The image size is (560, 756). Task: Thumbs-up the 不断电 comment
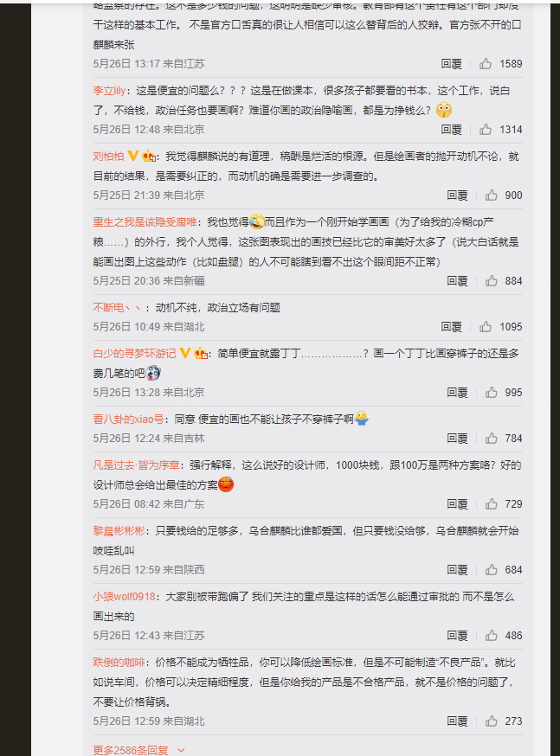pos(486,326)
